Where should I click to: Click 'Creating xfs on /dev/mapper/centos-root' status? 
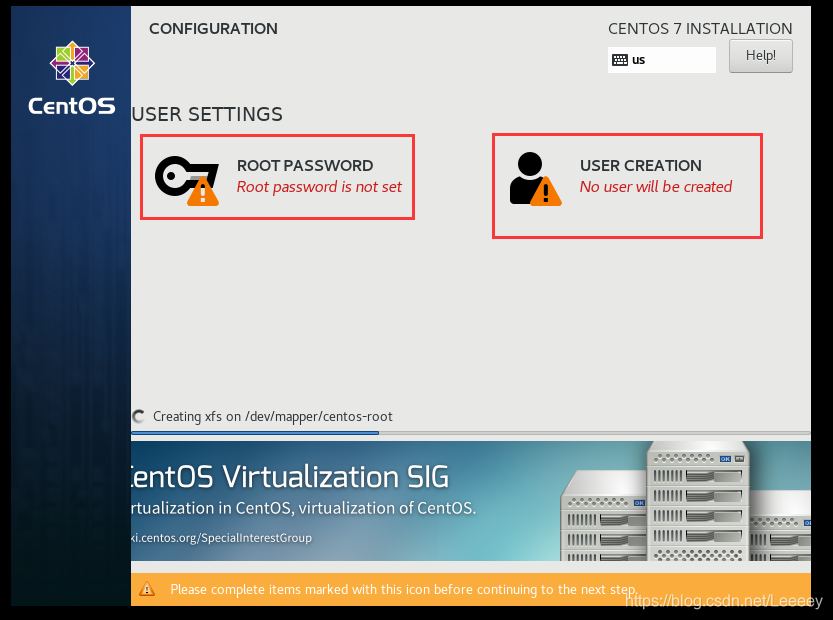(x=273, y=417)
